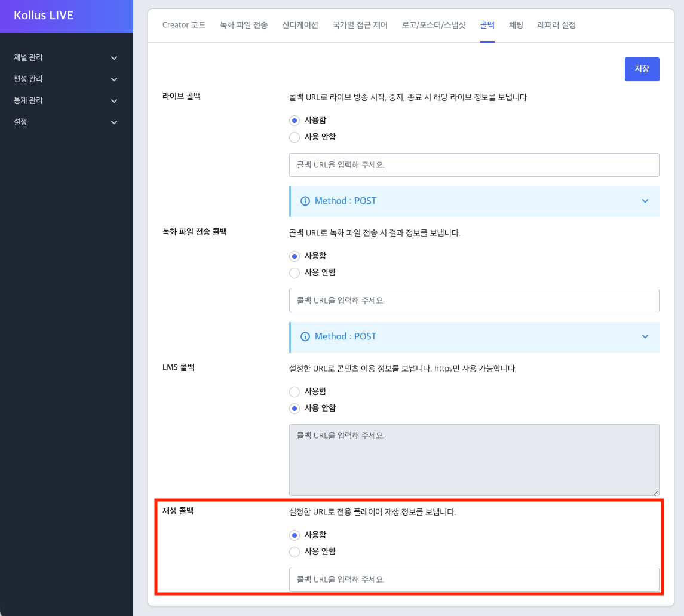Viewport: 684px width, 616px height.
Task: Click the 라이브 콜백 URL input field
Action: [474, 165]
